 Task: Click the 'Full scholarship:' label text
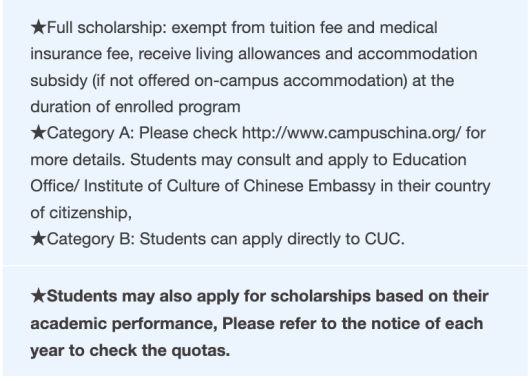click(107, 27)
